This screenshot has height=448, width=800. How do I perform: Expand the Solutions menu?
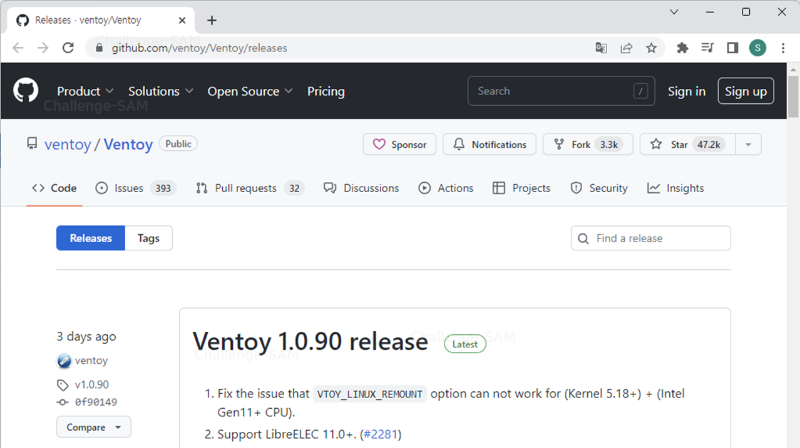[161, 91]
